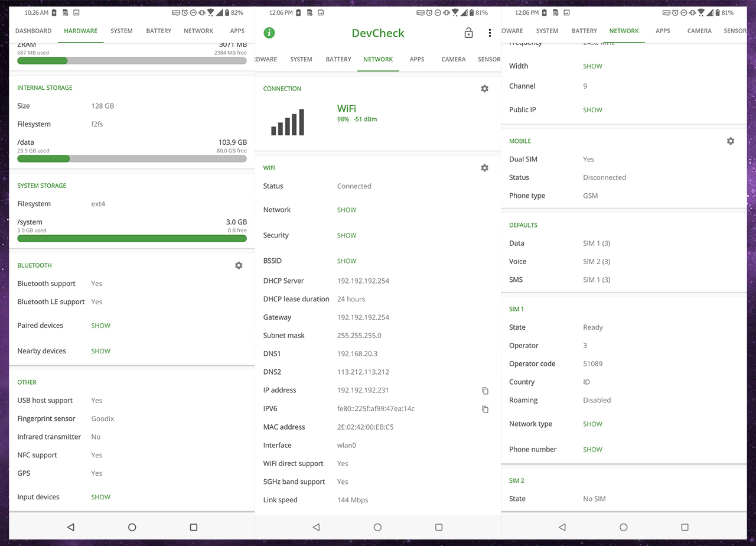Show the Nearby devices list

[x=101, y=351]
